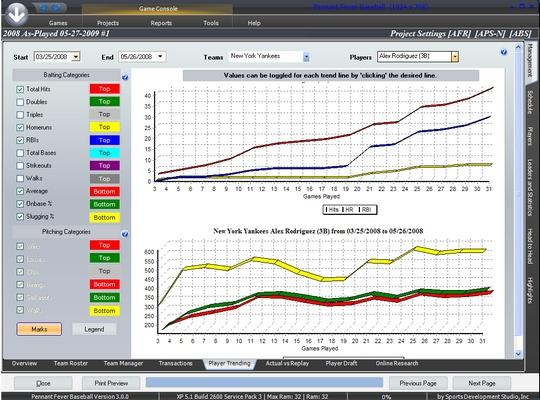540x400 pixels.
Task: Click the Project Settings header text
Action: (461, 33)
